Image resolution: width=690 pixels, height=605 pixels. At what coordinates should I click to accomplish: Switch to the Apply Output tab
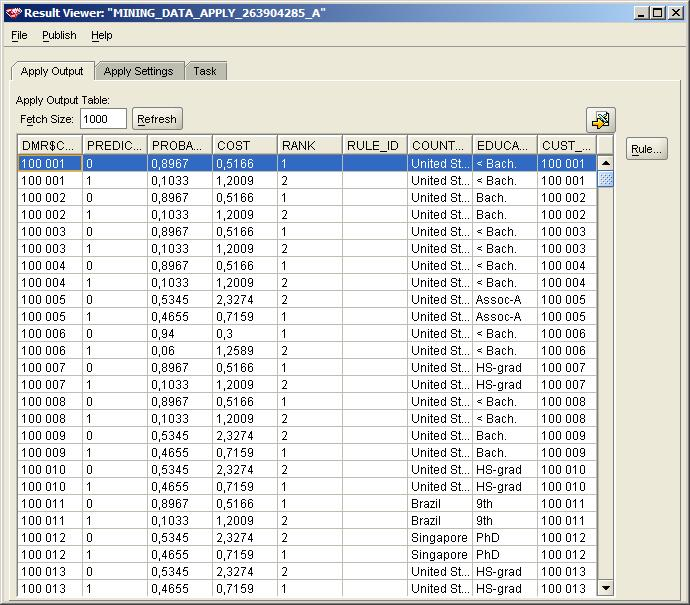52,71
